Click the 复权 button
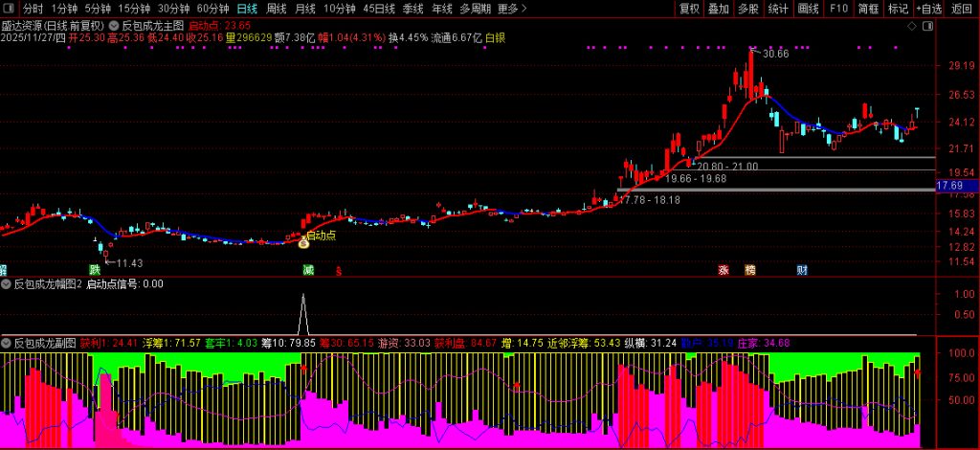This screenshot has height=450, width=980. tap(689, 9)
